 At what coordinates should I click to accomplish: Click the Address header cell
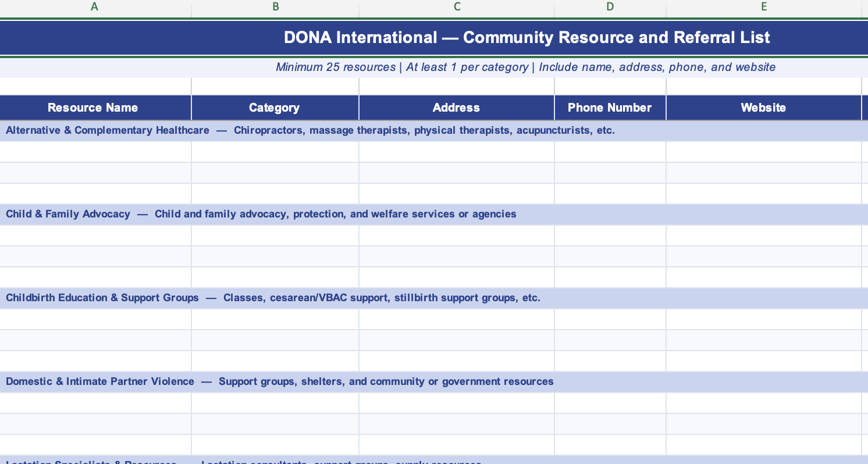(x=457, y=108)
